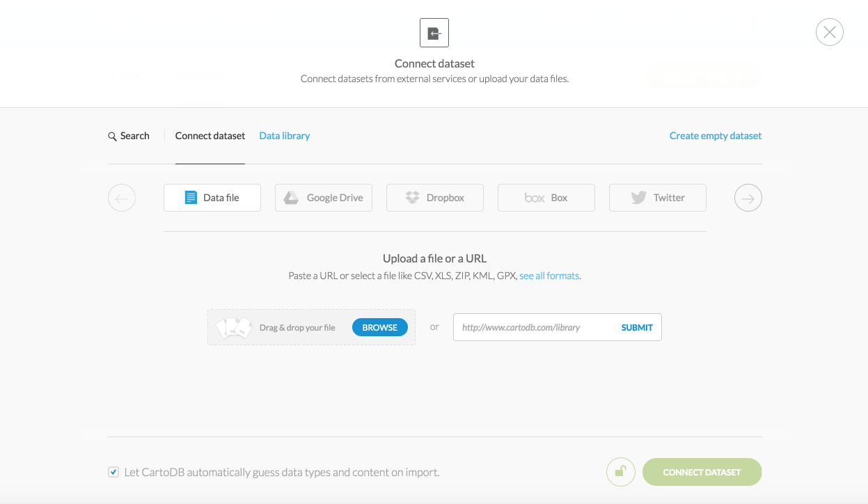Choose the Box connector

546,198
